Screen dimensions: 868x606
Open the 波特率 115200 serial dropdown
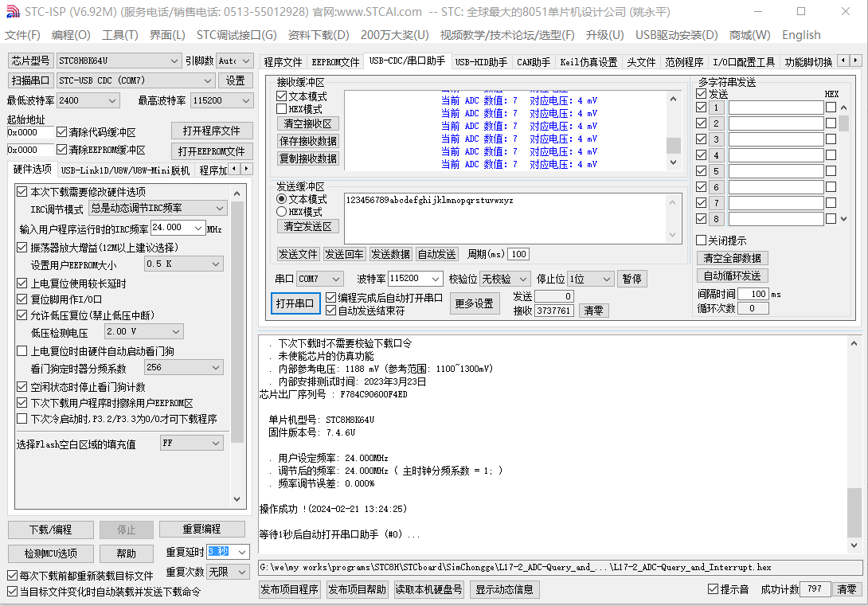(x=415, y=279)
